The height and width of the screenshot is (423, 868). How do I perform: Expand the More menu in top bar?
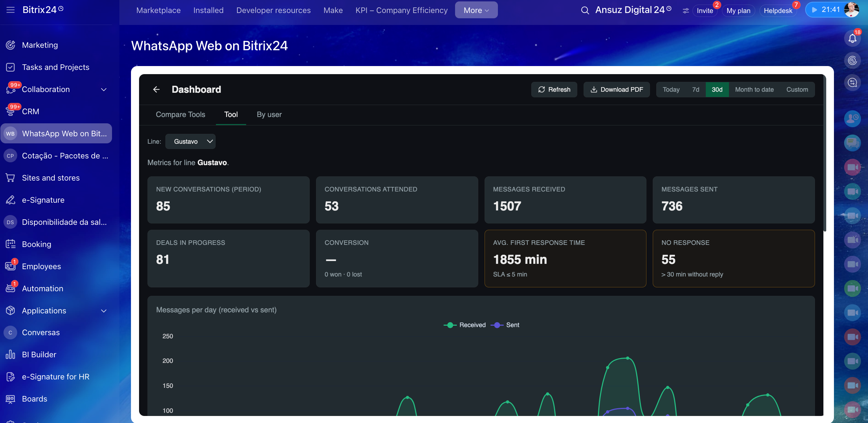[x=476, y=10]
